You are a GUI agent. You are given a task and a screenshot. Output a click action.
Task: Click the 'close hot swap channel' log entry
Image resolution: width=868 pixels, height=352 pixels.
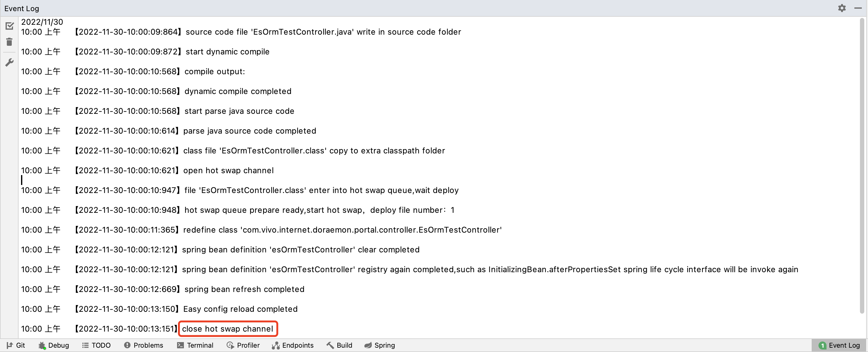coord(228,329)
